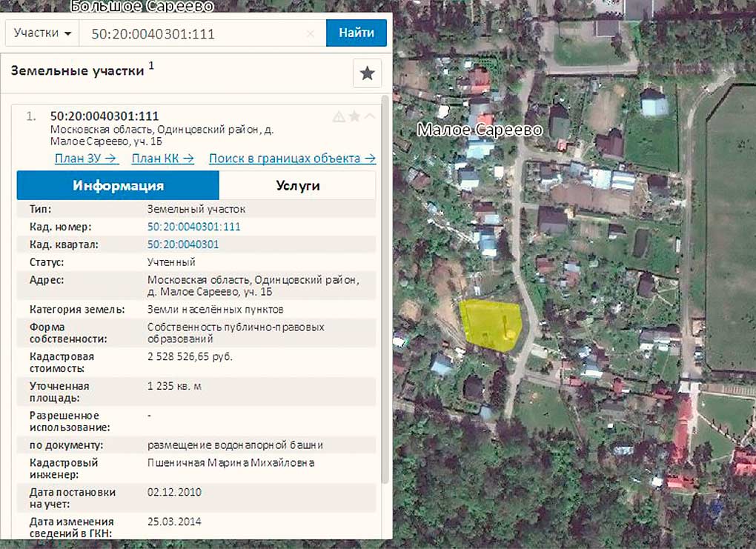Viewport: 756px width, 549px height.
Task: Open the Участки search type dropdown
Action: pyautogui.click(x=42, y=33)
